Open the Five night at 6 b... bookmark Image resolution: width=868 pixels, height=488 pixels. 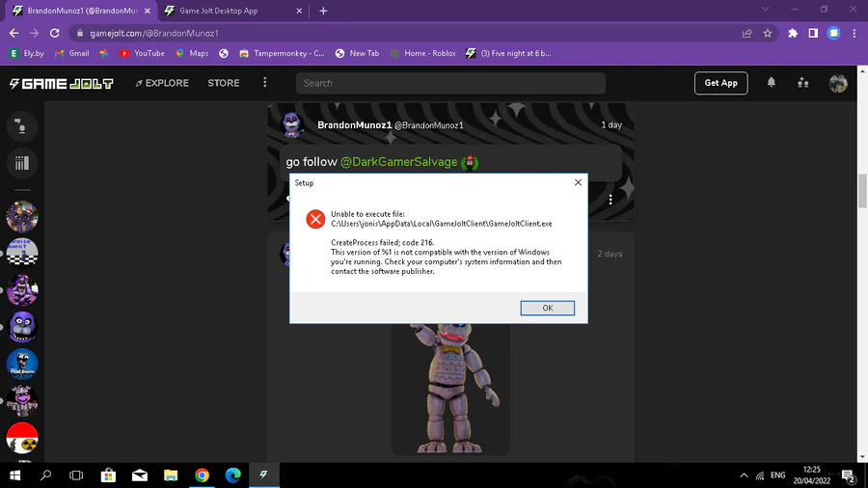pyautogui.click(x=508, y=53)
